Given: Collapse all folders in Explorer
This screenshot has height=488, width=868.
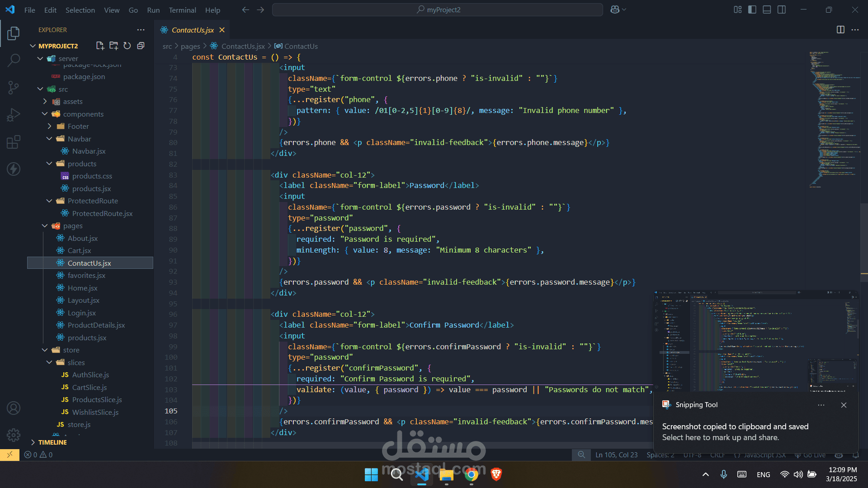Looking at the screenshot, I should 141,46.
